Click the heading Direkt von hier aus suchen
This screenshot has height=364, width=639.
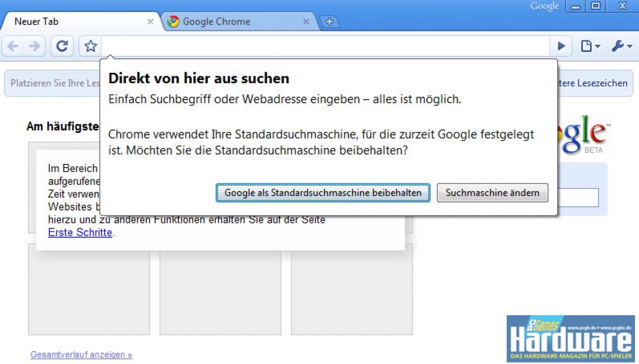[199, 78]
